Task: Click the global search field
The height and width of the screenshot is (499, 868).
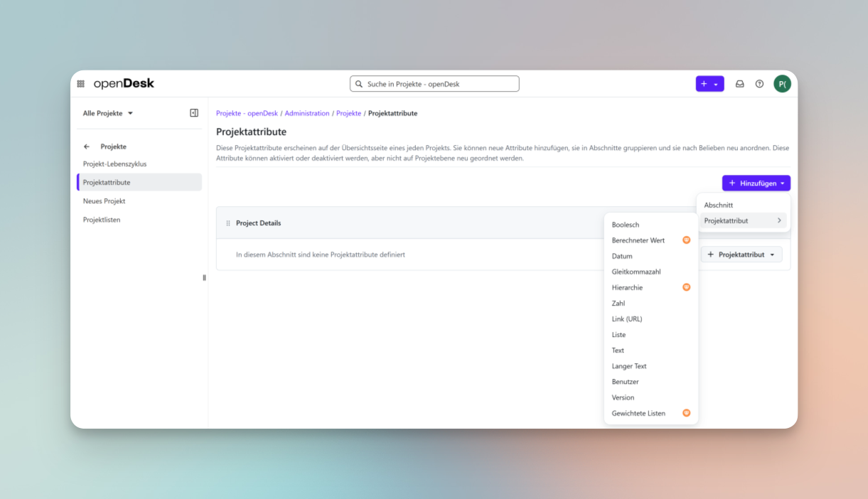Action: click(434, 83)
